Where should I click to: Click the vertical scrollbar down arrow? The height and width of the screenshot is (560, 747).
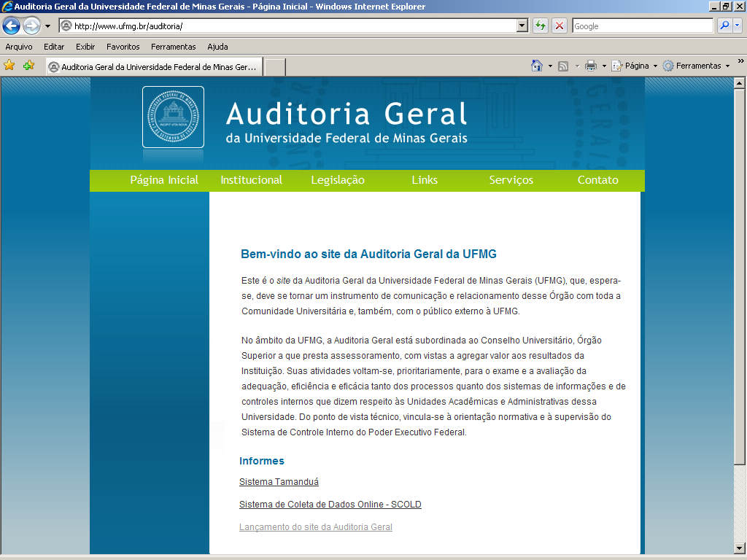(739, 548)
